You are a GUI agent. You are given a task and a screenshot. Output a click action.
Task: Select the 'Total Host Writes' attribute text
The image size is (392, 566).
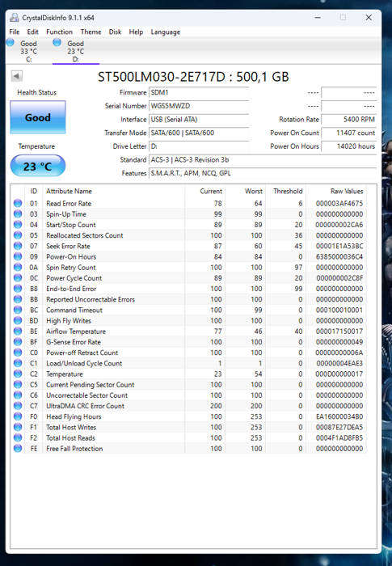point(71,427)
